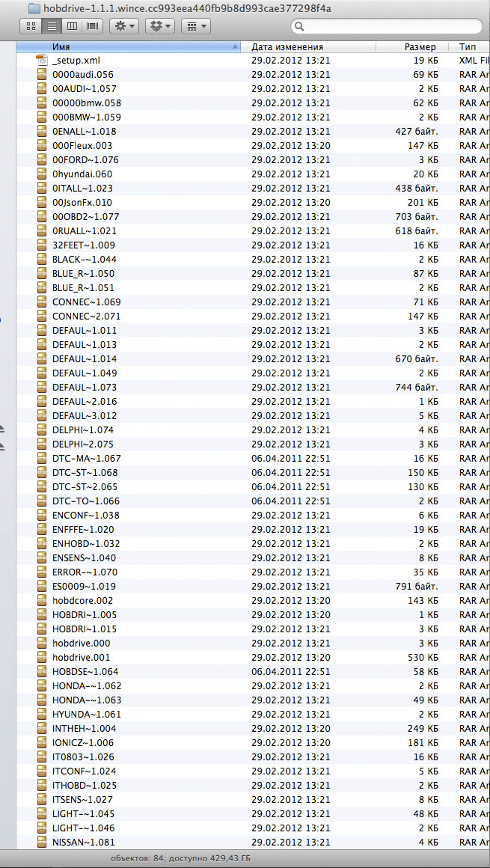
Task: Select file name 00AUDI~1.057
Action: (84, 88)
